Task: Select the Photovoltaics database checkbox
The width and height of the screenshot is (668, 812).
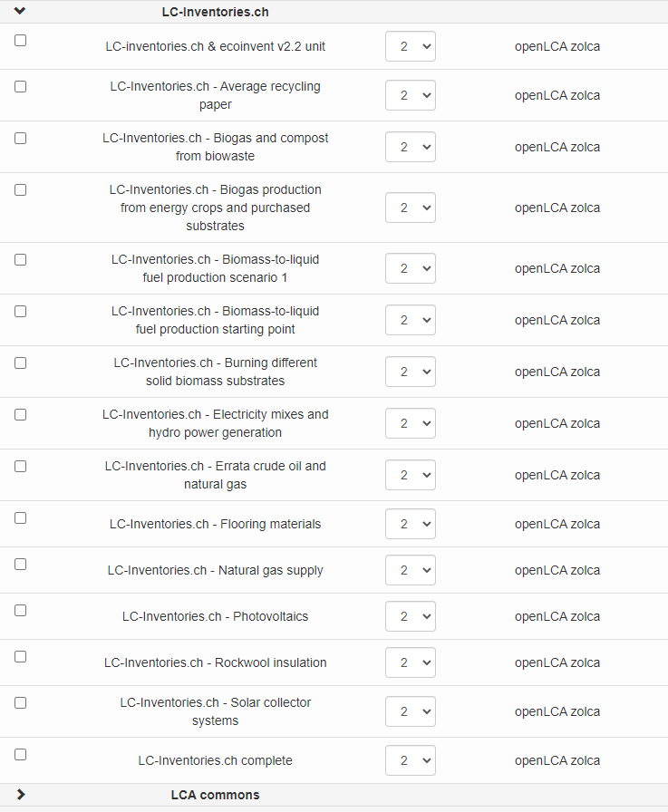Action: (20, 610)
